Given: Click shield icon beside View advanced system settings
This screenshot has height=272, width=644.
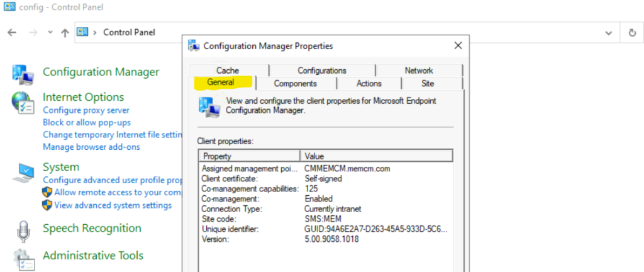Looking at the screenshot, I should (x=47, y=205).
